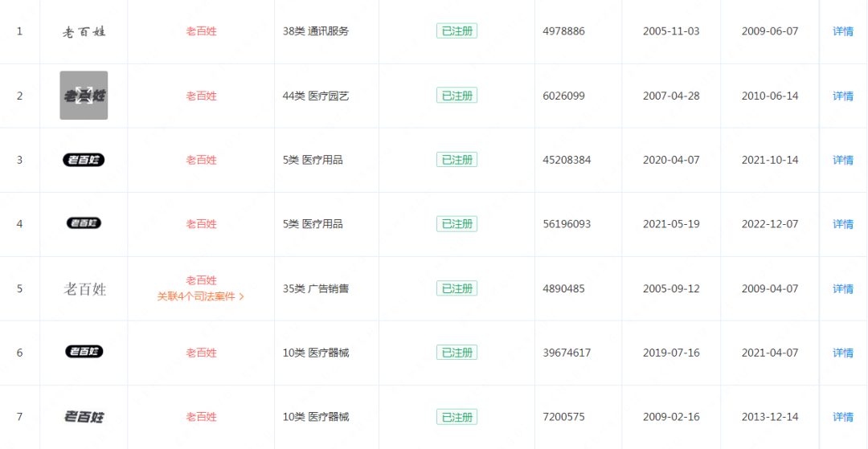Open the trademark image in row 1
The height and width of the screenshot is (449, 868).
(84, 31)
